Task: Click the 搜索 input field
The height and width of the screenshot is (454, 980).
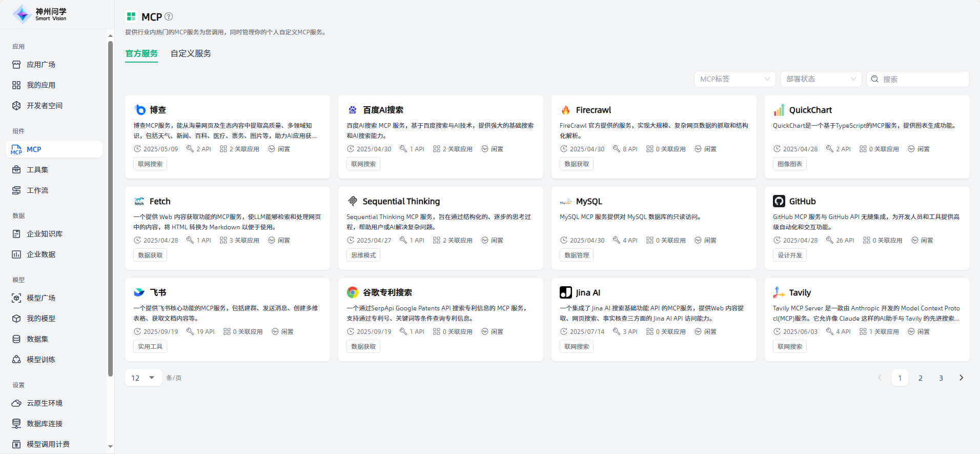Action: tap(923, 79)
